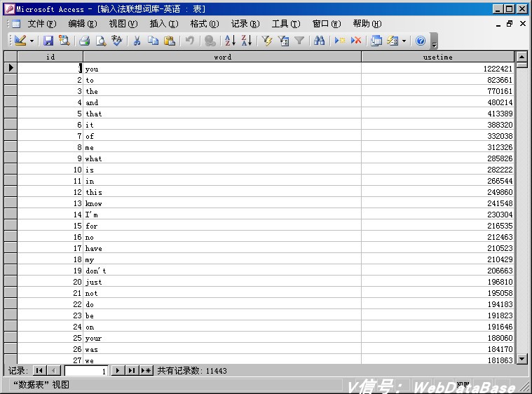This screenshot has height=394, width=532.
Task: Click the blue Help question icon
Action: click(x=421, y=41)
